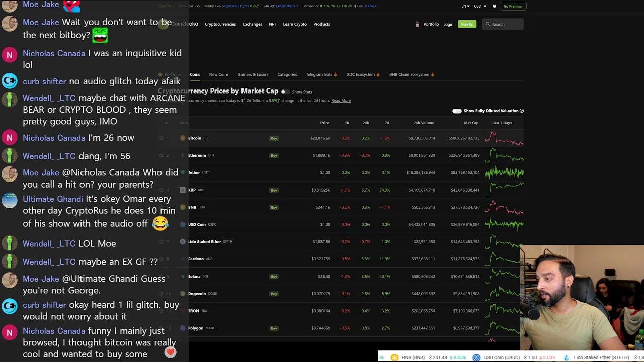Click Buy button for Ethereum
This screenshot has width=644, height=362.
[274, 155]
